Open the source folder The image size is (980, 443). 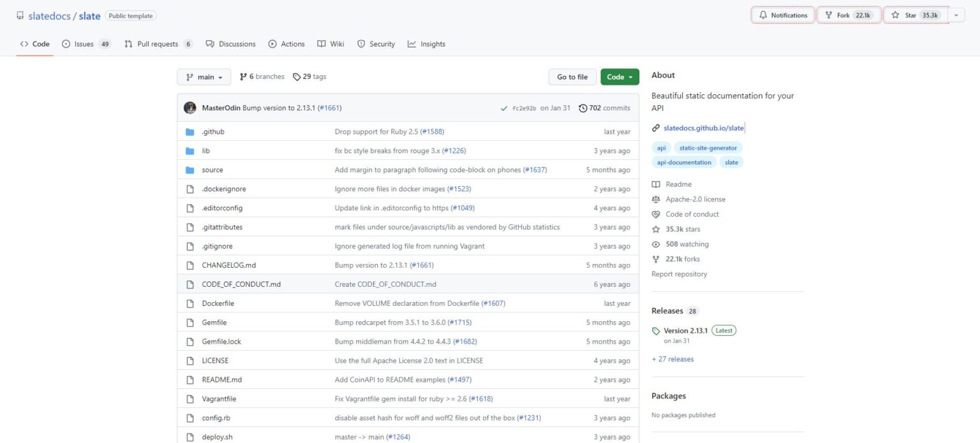tap(212, 170)
